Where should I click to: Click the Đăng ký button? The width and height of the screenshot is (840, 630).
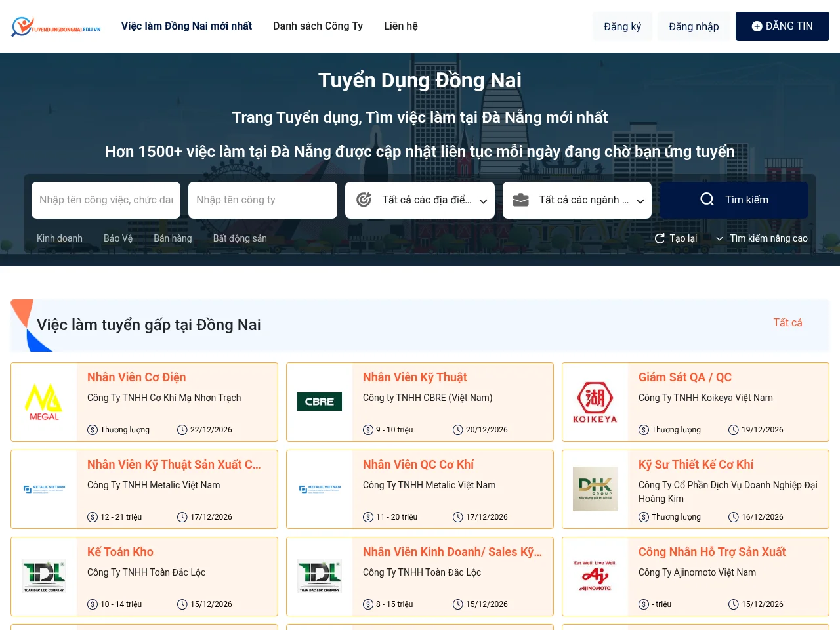coord(622,26)
